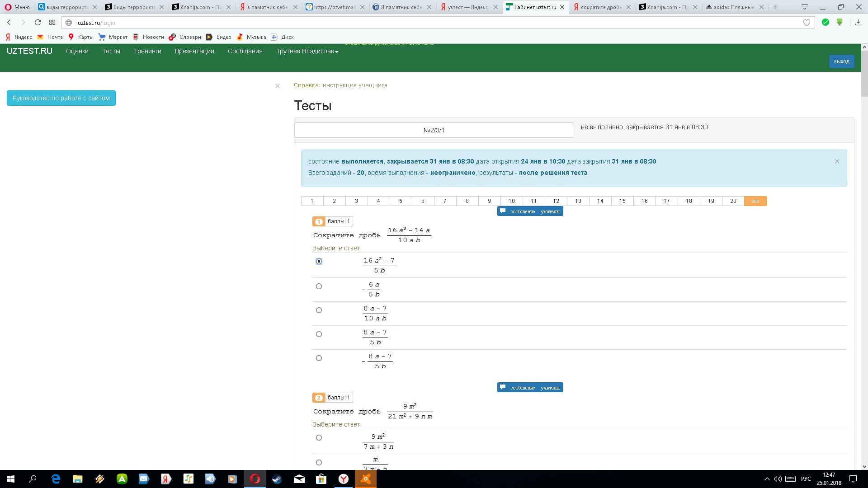Reload the page with the refresh icon
The image size is (868, 488).
[38, 23]
